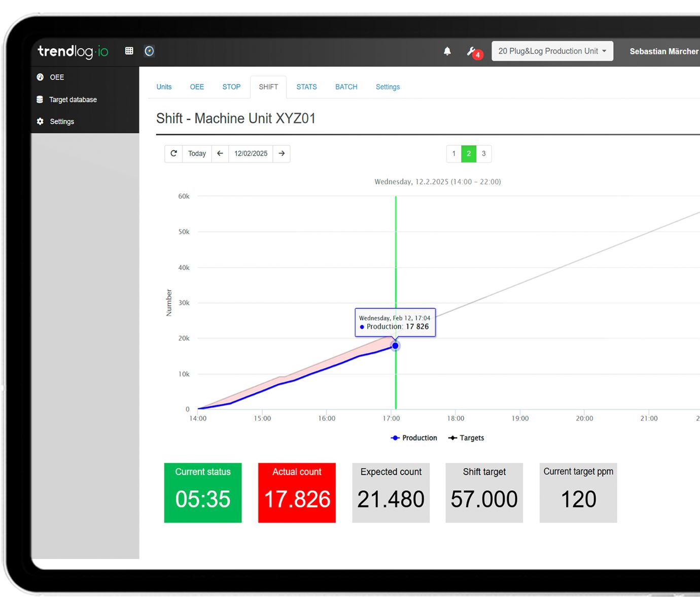The height and width of the screenshot is (609, 700).
Task: Click the Shift target 57.000 tile
Action: (x=484, y=493)
